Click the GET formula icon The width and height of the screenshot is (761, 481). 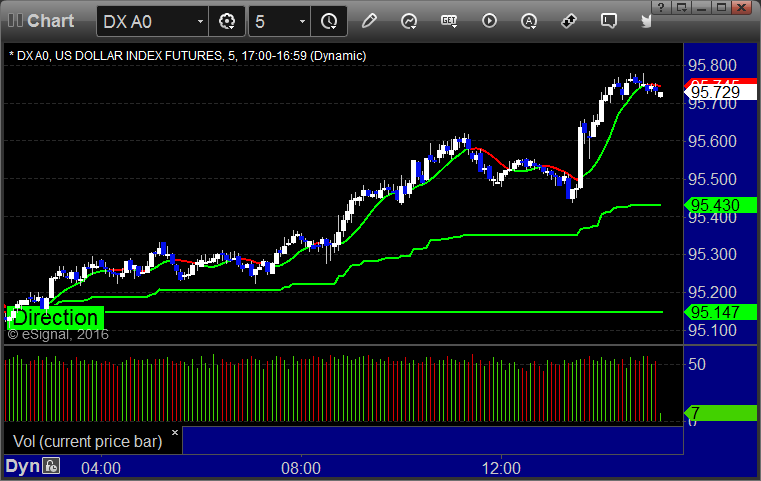(449, 21)
